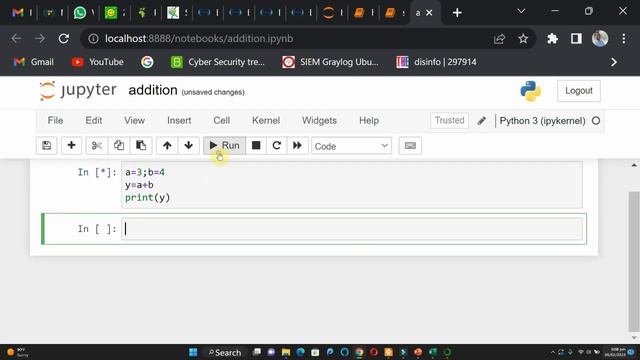
Task: Expand the bookmarks overflow chevron
Action: point(613,62)
